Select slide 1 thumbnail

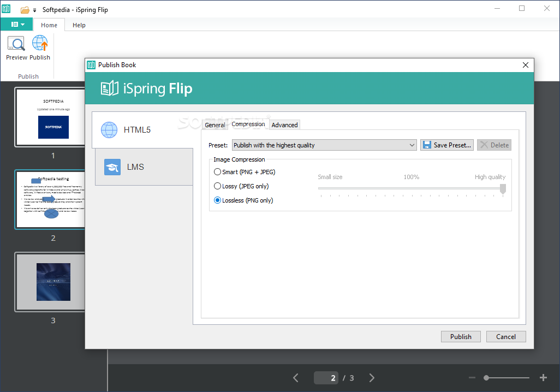[50, 117]
